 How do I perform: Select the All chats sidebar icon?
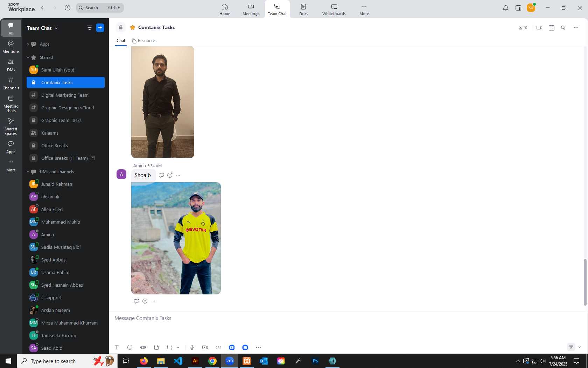(x=11, y=28)
